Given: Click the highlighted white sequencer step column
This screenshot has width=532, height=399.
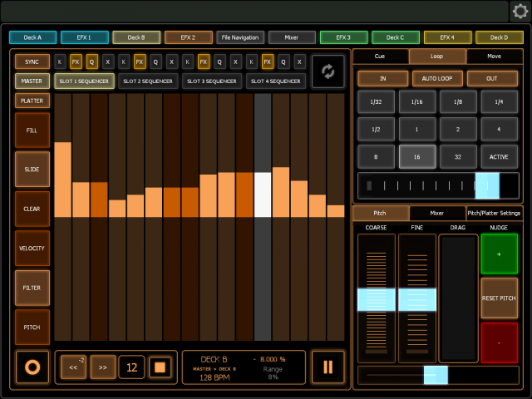Looking at the screenshot, I should point(263,216).
